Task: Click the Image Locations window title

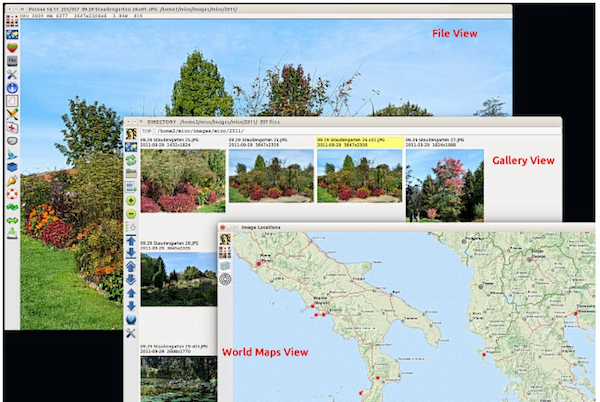Action: pyautogui.click(x=261, y=228)
